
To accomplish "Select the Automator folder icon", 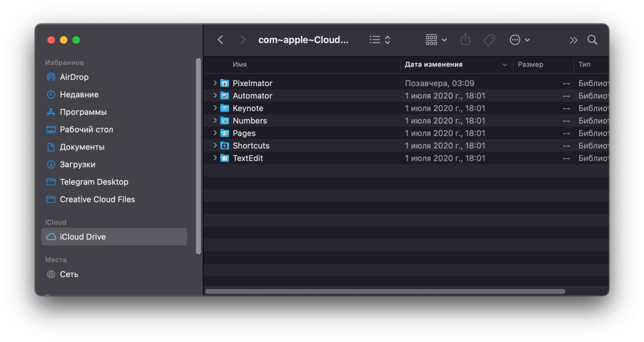I will pos(225,96).
